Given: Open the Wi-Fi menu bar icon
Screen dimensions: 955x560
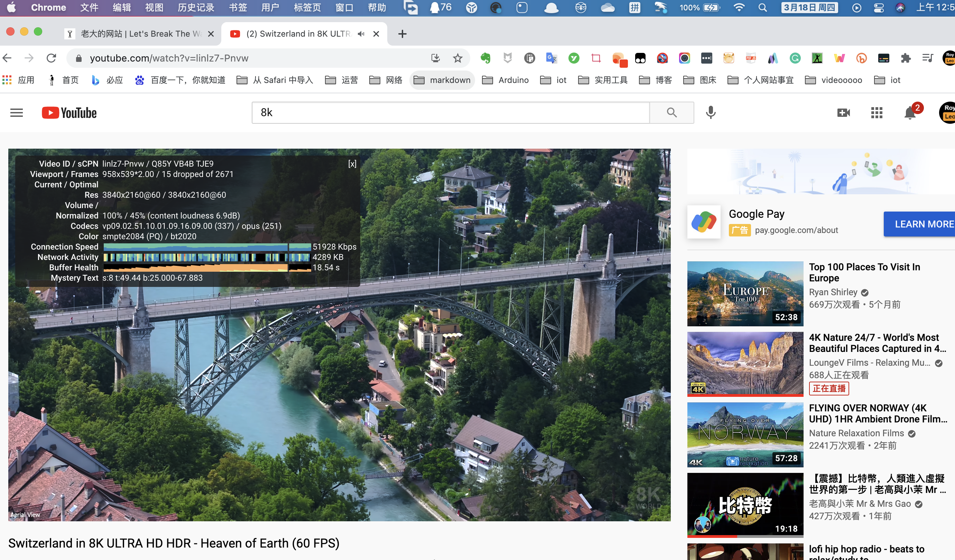Looking at the screenshot, I should coord(739,8).
